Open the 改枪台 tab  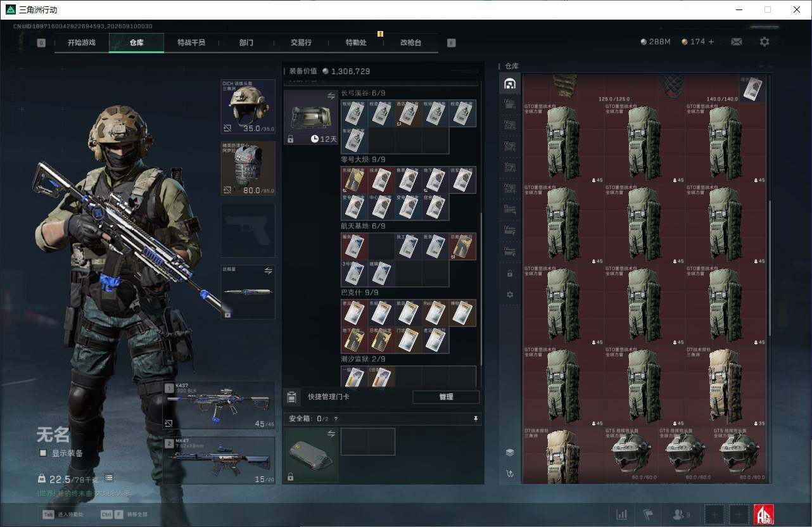[410, 43]
